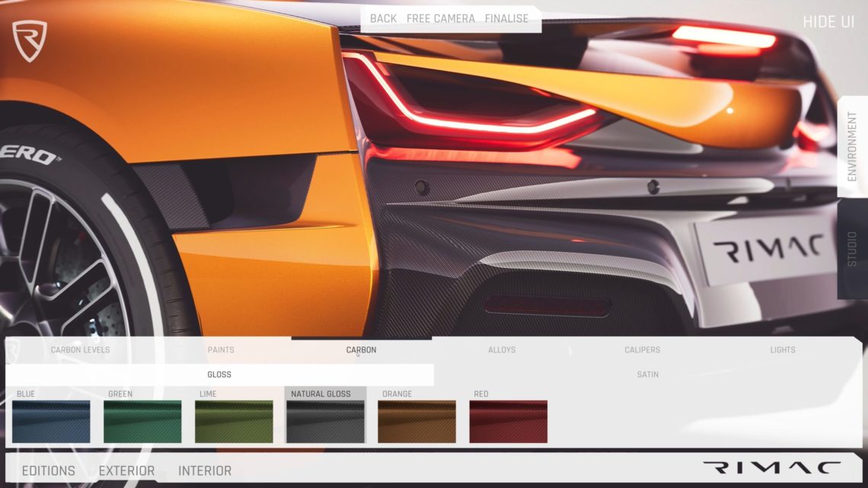Click FINALISE to finish configuration

[x=506, y=19]
